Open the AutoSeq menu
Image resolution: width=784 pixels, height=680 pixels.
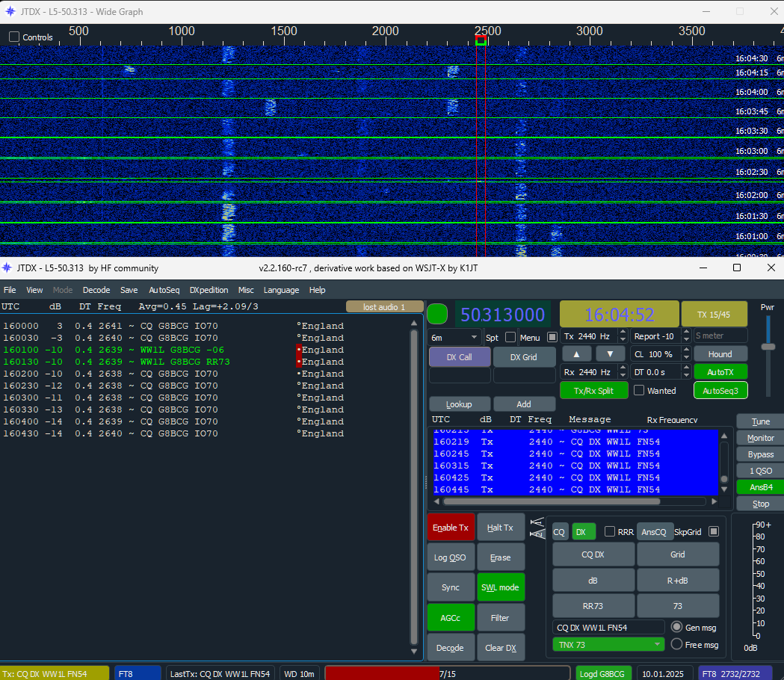[164, 290]
